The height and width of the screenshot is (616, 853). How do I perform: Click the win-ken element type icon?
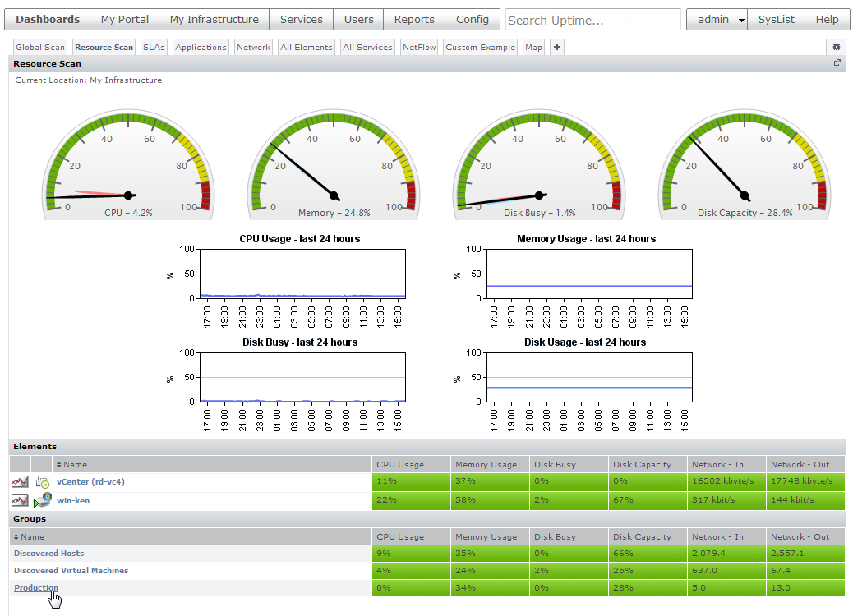coord(43,500)
